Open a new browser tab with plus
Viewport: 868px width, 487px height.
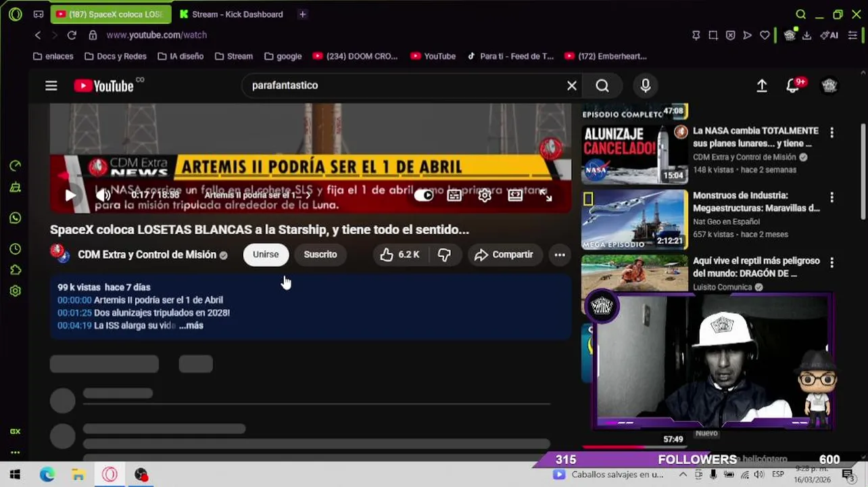(x=302, y=14)
